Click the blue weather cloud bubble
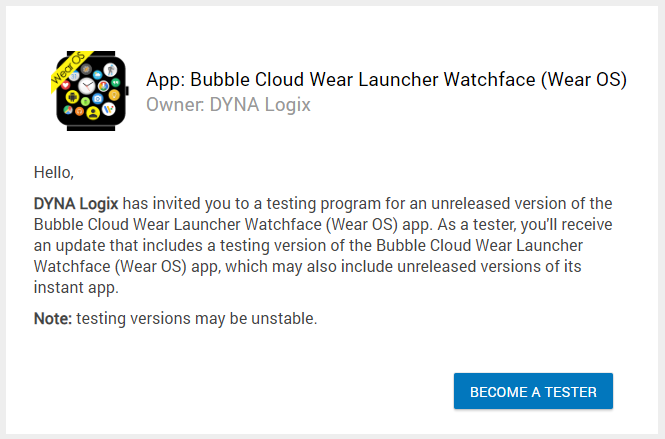 97,75
